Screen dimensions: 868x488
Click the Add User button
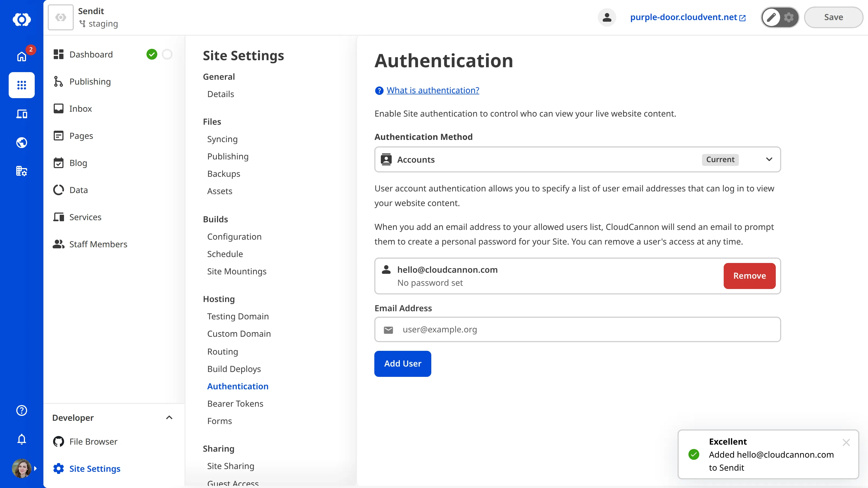pyautogui.click(x=403, y=364)
